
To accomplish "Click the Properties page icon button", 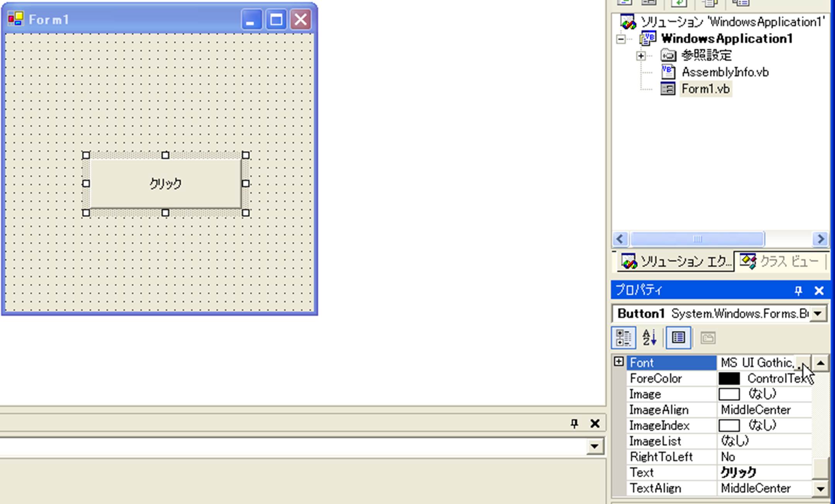I will 678,338.
